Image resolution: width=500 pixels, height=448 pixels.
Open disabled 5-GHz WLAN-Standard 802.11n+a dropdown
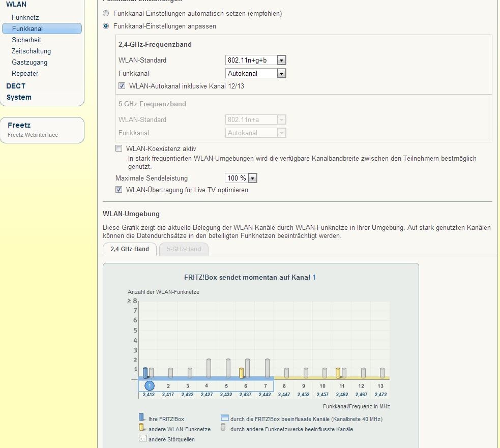click(x=255, y=120)
